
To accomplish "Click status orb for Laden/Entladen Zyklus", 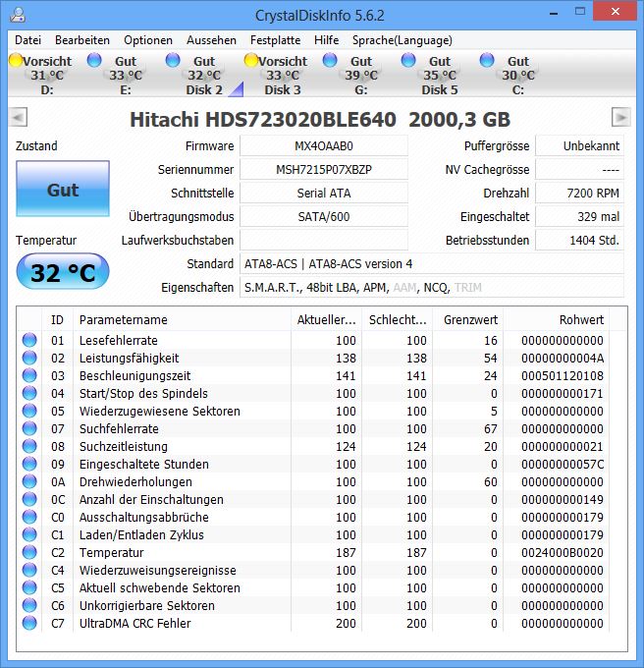I will pyautogui.click(x=29, y=534).
